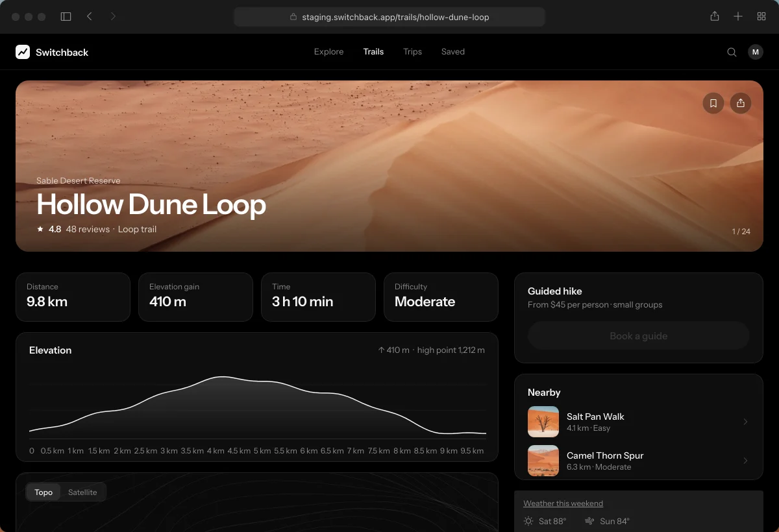Open the M profile avatar
This screenshot has width=779, height=532.
pos(756,52)
